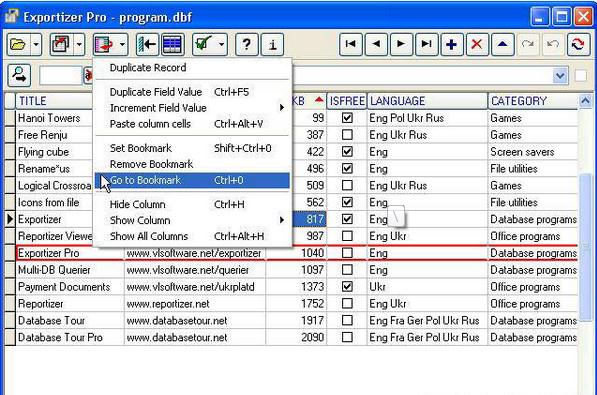Toggle ISFREE checkbox for Hanoi Towers
Viewport: 597px width, 395px height.
347,118
